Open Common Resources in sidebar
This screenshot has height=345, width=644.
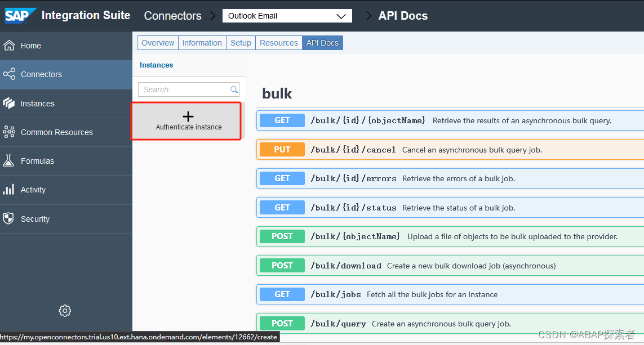click(x=66, y=132)
